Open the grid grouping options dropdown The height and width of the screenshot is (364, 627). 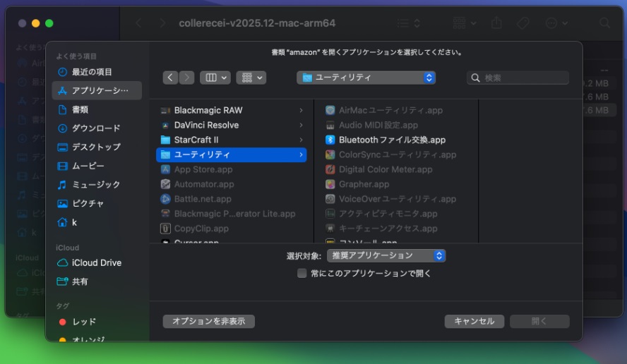point(251,78)
